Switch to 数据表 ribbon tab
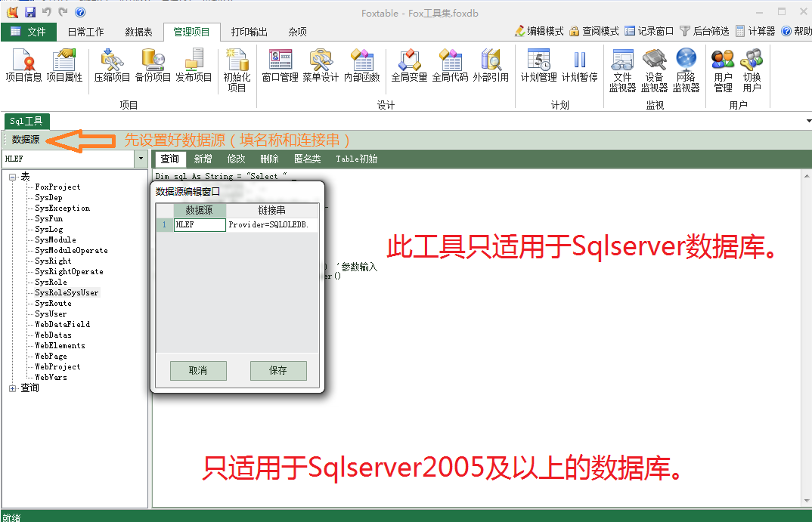 point(139,32)
